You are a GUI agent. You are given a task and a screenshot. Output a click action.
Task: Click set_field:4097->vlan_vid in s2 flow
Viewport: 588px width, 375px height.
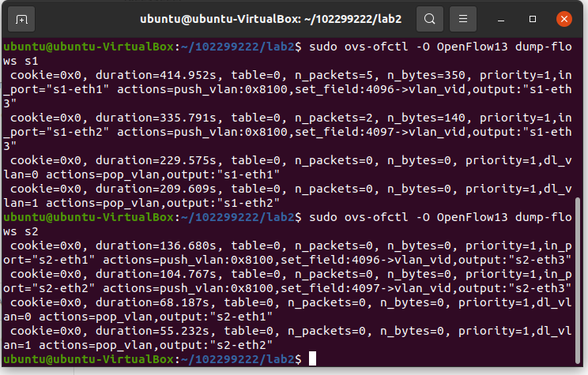tap(366, 288)
